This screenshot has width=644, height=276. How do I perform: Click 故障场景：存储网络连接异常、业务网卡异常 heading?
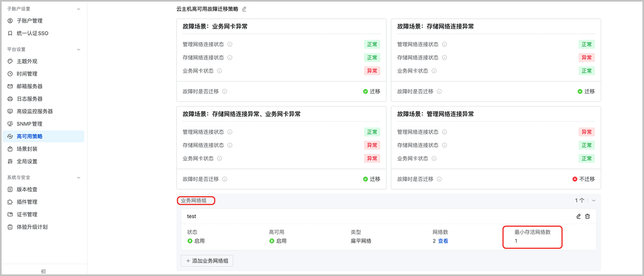241,114
